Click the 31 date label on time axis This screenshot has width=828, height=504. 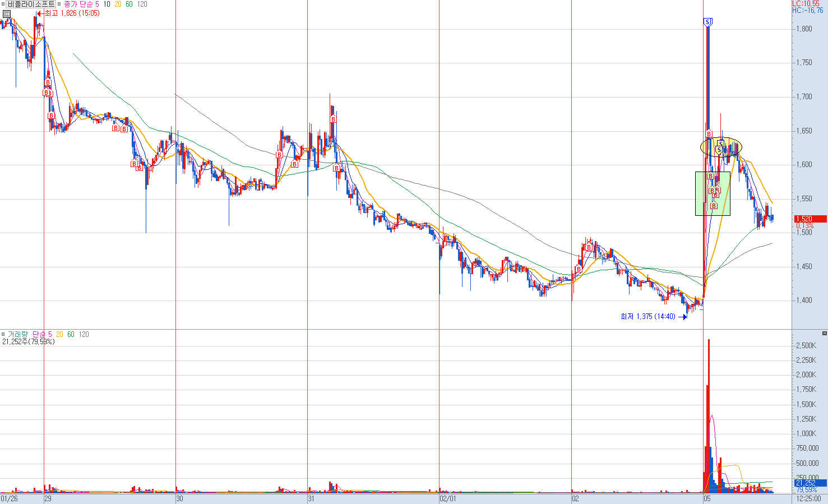coord(312,498)
